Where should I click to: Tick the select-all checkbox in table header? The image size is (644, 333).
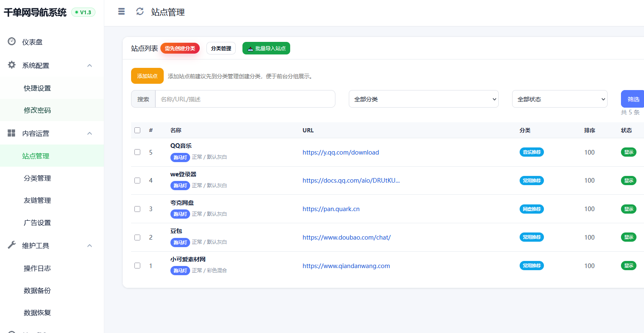[x=137, y=130]
